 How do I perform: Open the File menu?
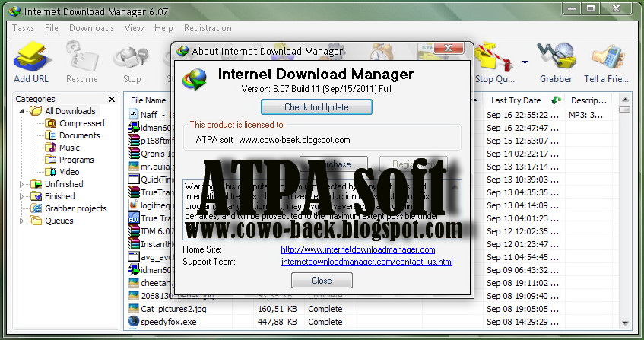coord(52,28)
